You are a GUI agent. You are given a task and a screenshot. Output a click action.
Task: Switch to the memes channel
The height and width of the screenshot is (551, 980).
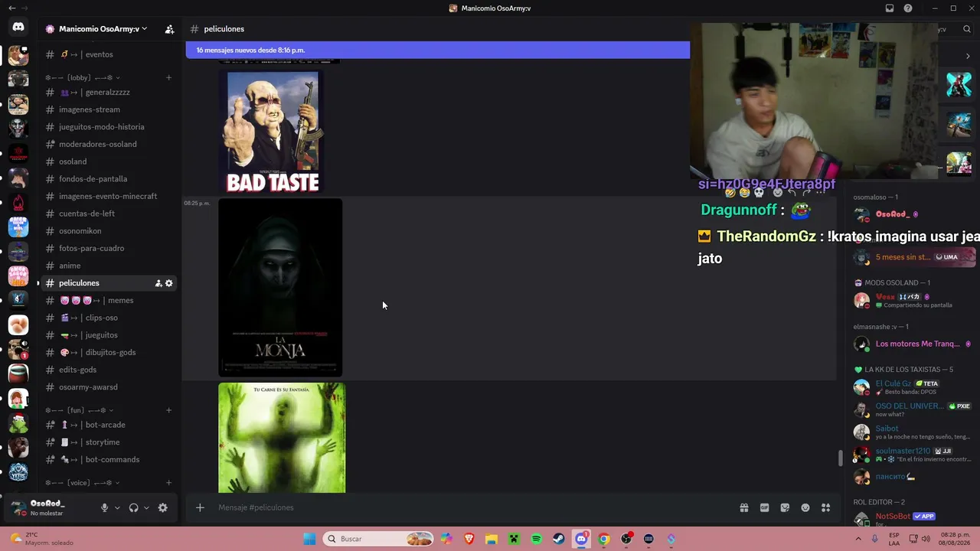point(109,301)
